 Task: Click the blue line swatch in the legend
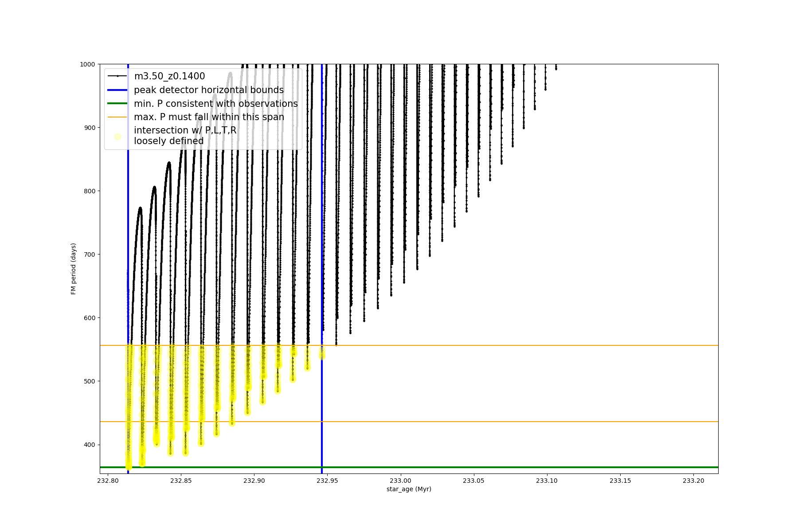point(117,90)
